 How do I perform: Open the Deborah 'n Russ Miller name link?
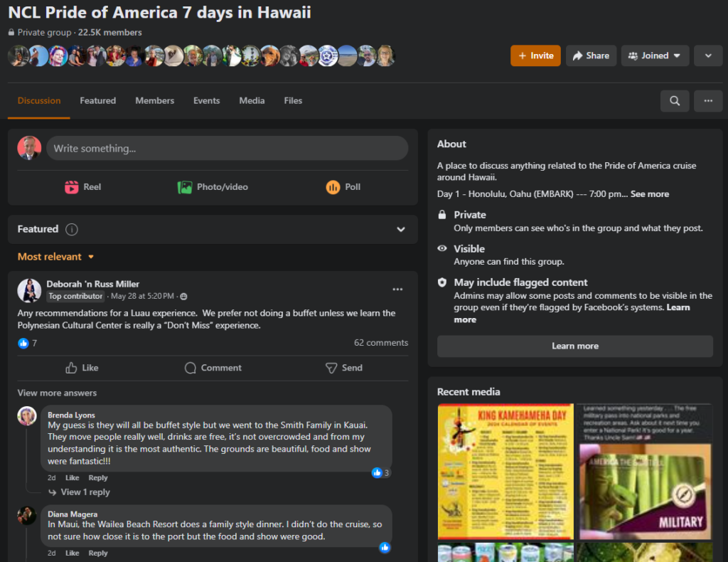coord(93,284)
